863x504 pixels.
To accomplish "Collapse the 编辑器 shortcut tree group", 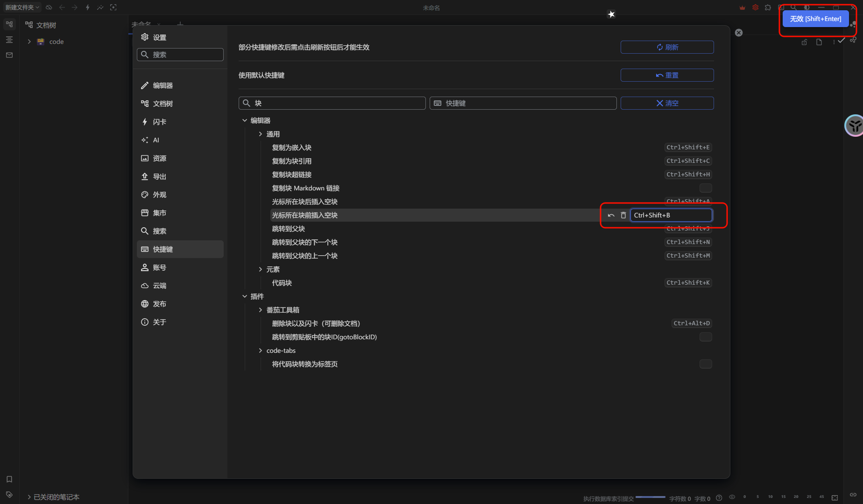I will coord(245,120).
